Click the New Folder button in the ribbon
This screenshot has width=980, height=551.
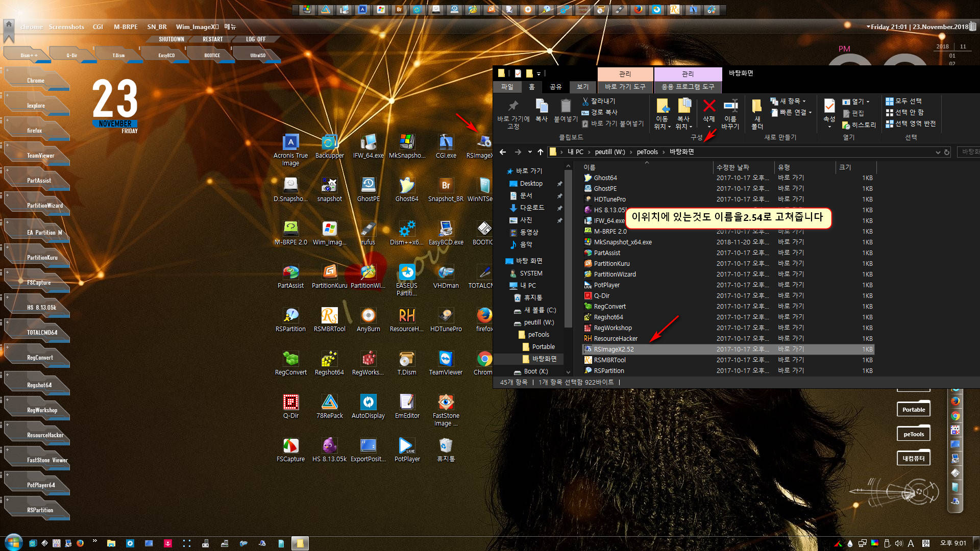757,114
